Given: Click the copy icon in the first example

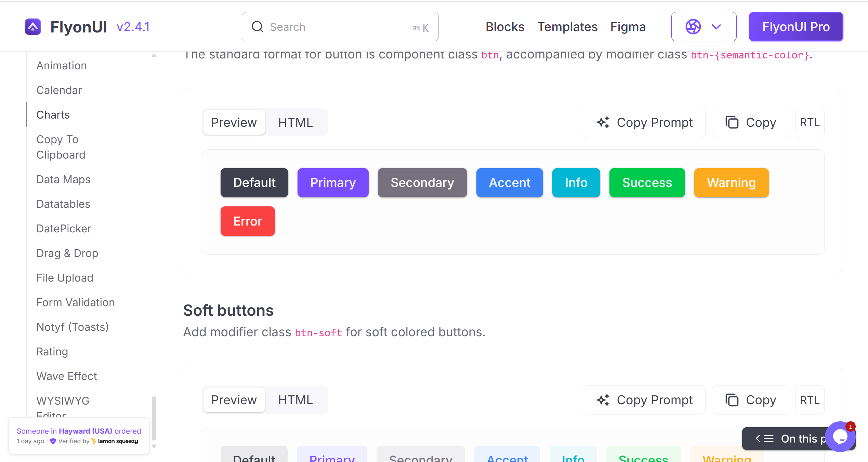Looking at the screenshot, I should [732, 122].
